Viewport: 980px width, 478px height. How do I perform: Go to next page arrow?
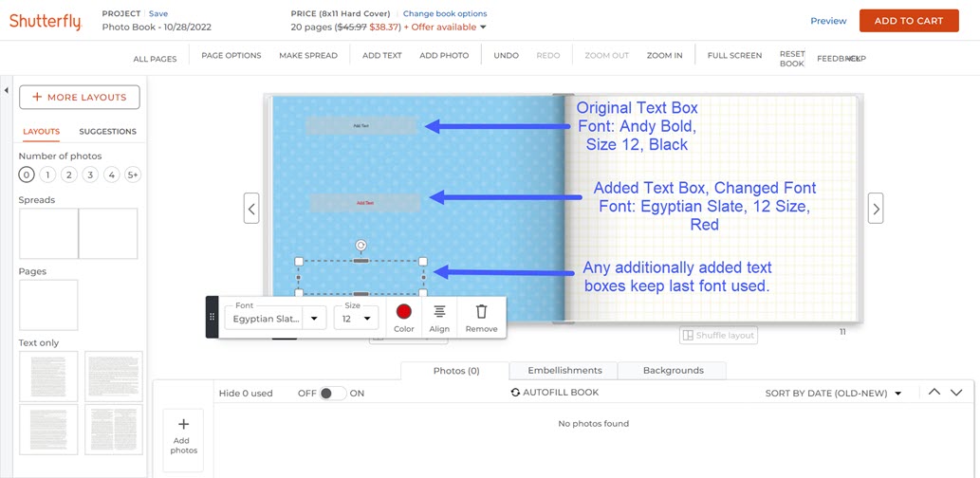coord(876,208)
